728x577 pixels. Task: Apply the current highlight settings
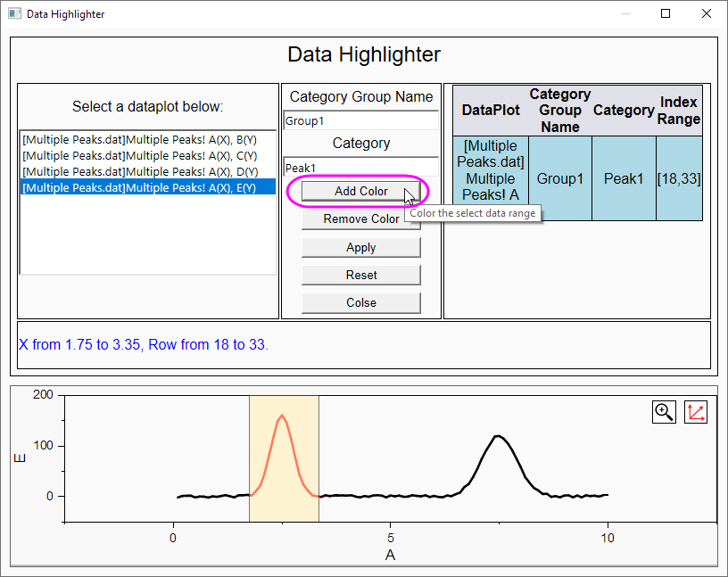(360, 247)
